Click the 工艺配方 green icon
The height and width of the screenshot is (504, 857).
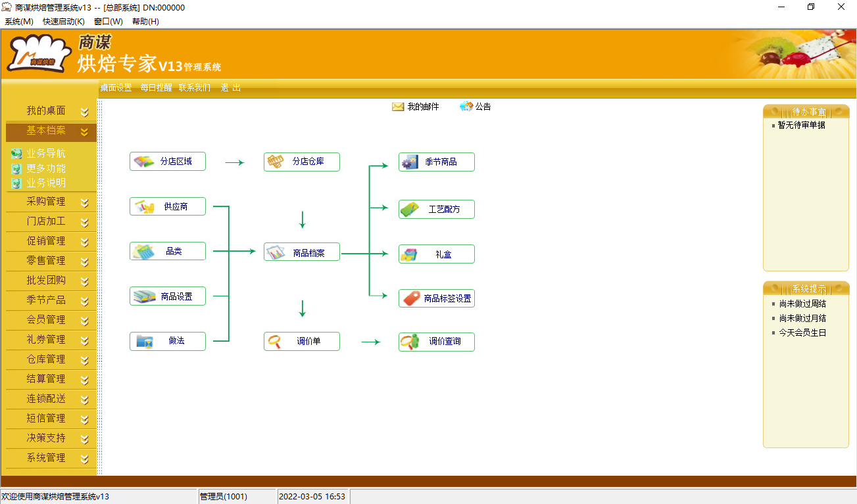click(410, 210)
